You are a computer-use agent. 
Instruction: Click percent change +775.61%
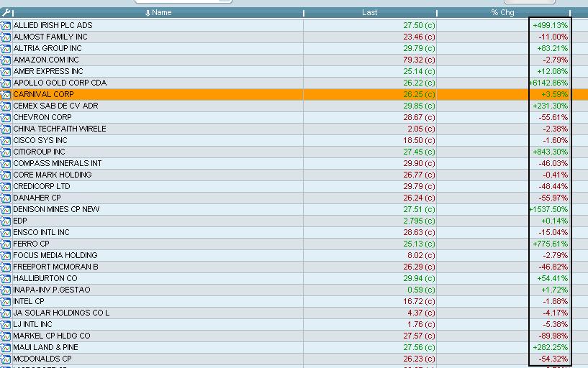pyautogui.click(x=550, y=244)
